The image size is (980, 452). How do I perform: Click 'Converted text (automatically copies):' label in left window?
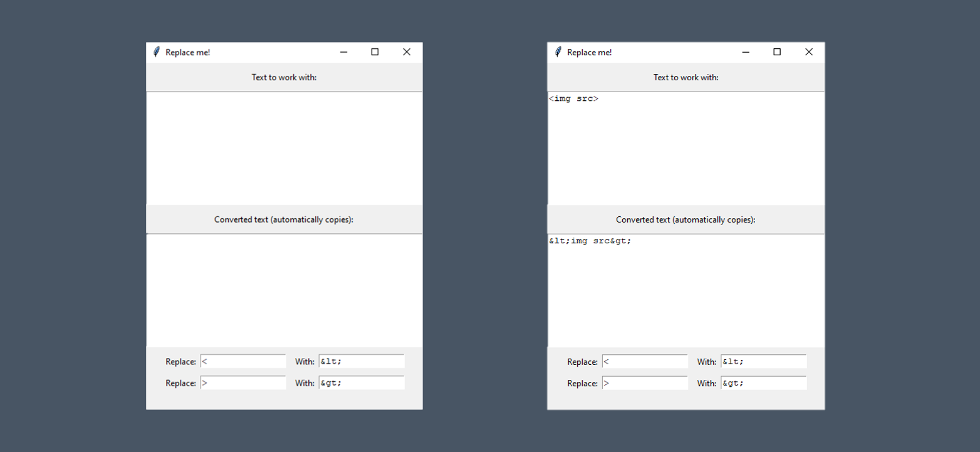tap(284, 219)
